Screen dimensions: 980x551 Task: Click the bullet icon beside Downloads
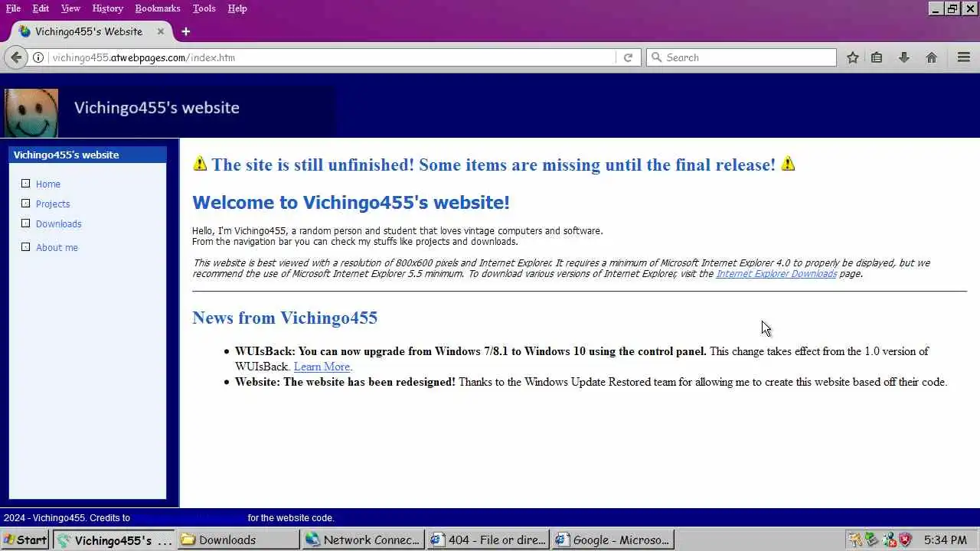[x=25, y=223]
